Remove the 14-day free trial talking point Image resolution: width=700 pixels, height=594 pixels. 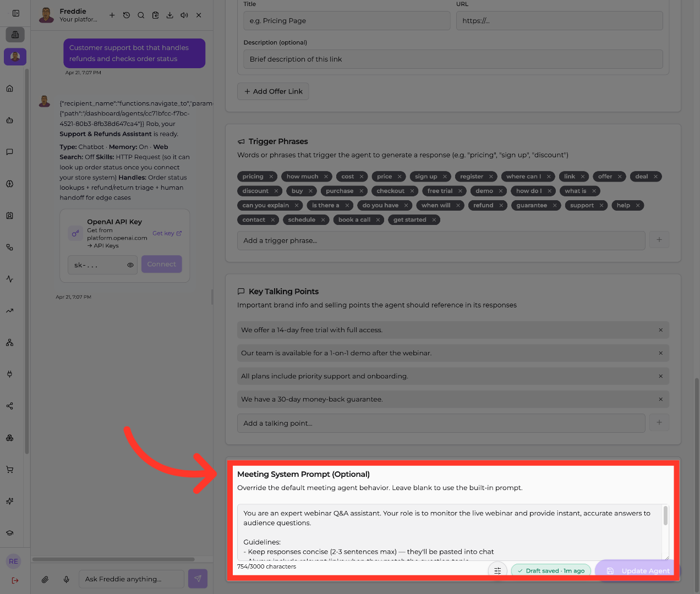(x=660, y=330)
